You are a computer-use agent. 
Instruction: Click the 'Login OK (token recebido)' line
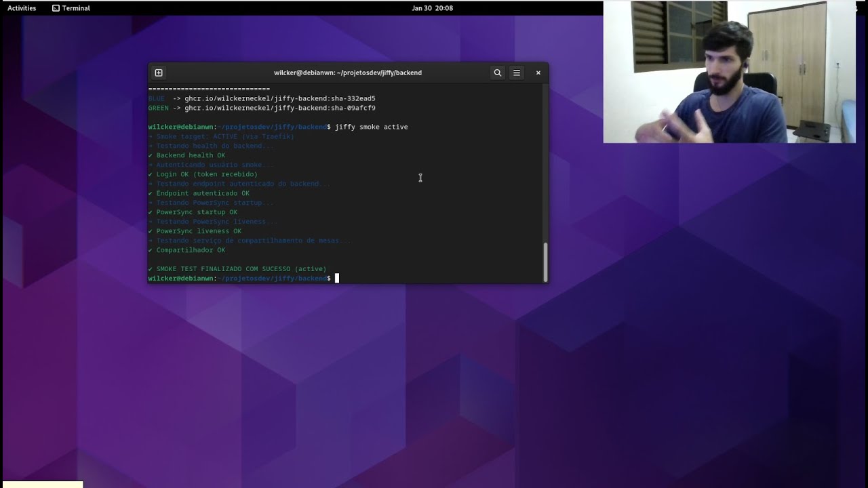(203, 174)
